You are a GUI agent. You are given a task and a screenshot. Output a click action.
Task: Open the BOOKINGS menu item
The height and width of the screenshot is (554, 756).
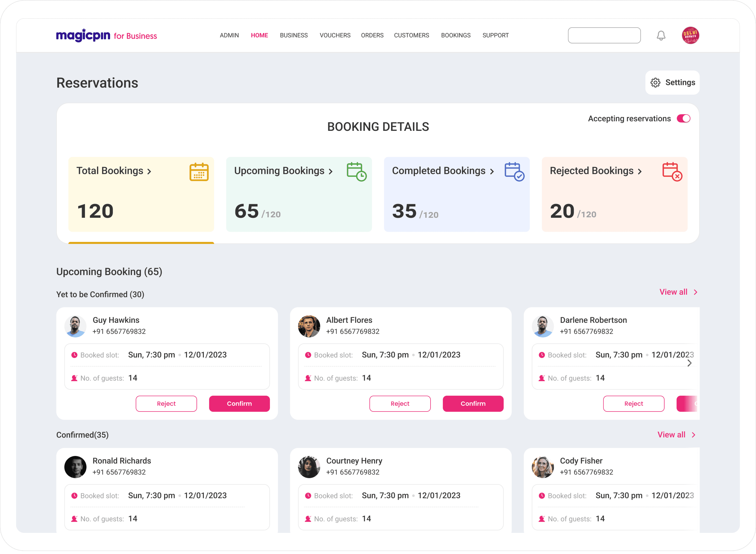point(455,35)
